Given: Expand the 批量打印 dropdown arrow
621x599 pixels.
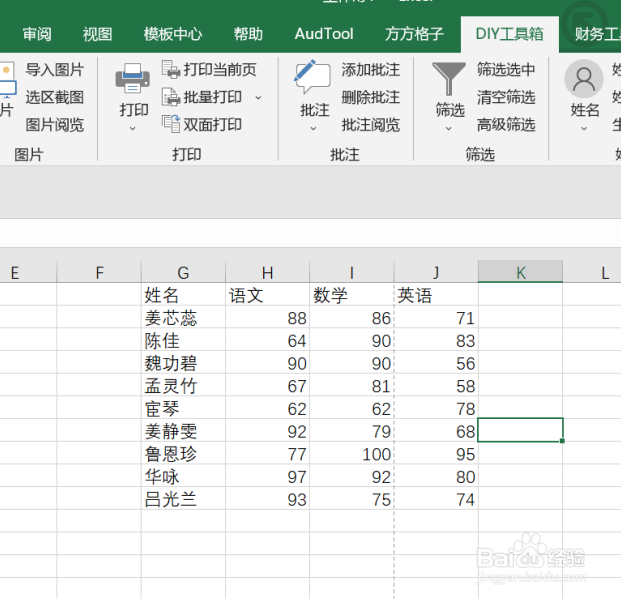Looking at the screenshot, I should pyautogui.click(x=258, y=97).
